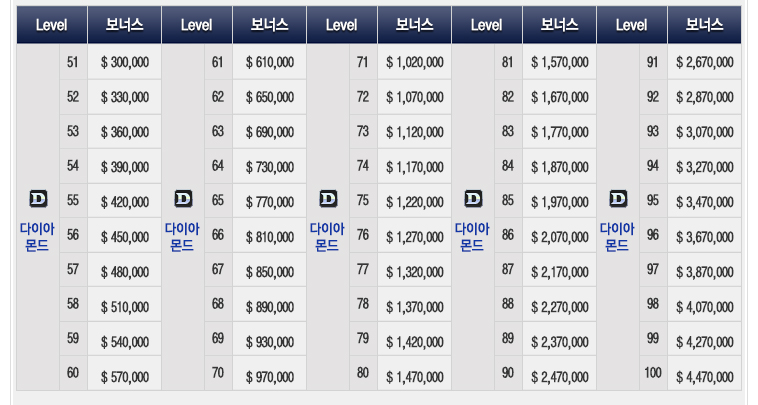Viewport: 758px width, 405px height.
Task: Click the diamond D icon beside levels 81-90
Action: [473, 199]
